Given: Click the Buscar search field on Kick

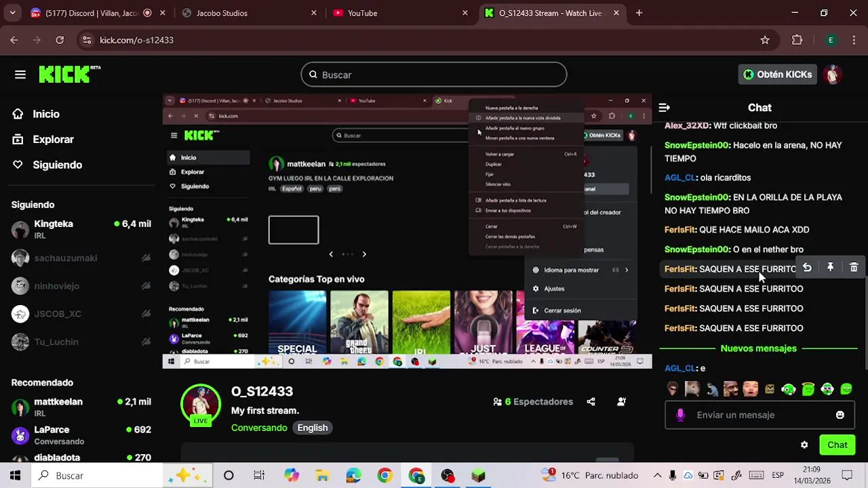Looking at the screenshot, I should [434, 75].
